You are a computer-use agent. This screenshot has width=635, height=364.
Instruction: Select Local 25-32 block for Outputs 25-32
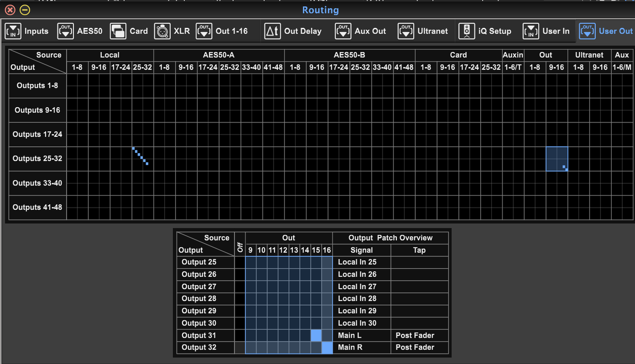(143, 159)
